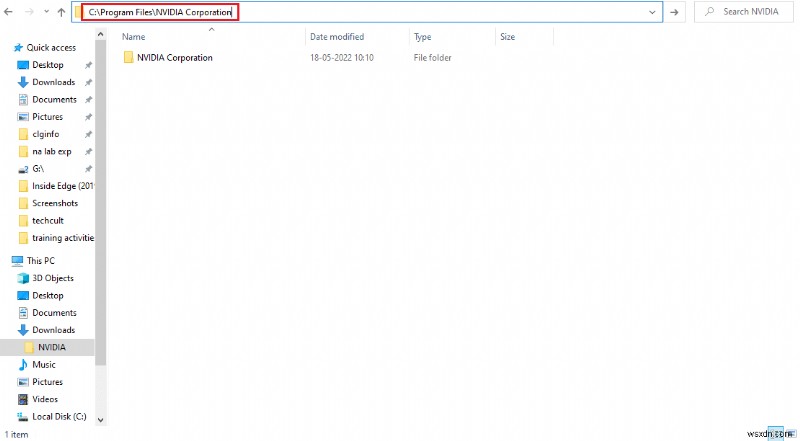Click the Local Disk drive icon
The image size is (800, 441).
(x=23, y=416)
